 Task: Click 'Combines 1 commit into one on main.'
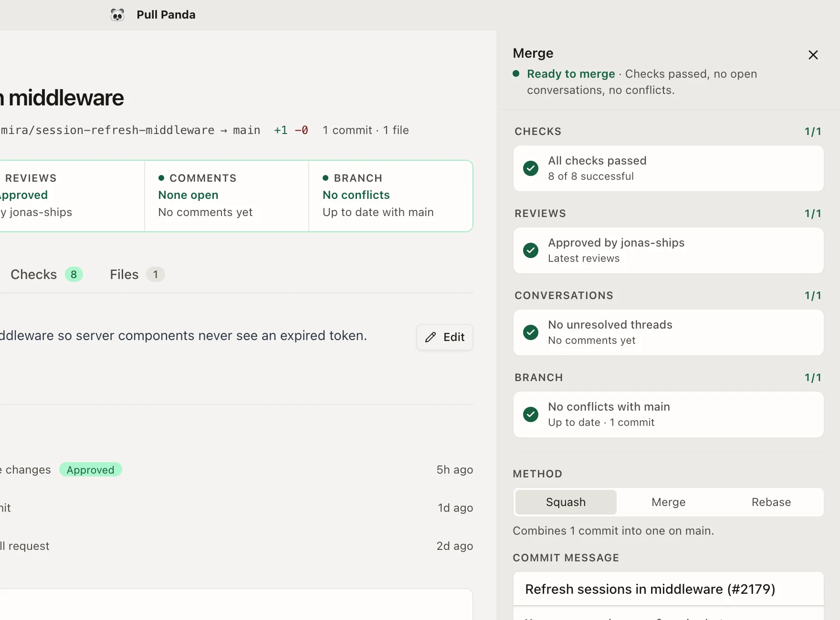click(x=613, y=531)
